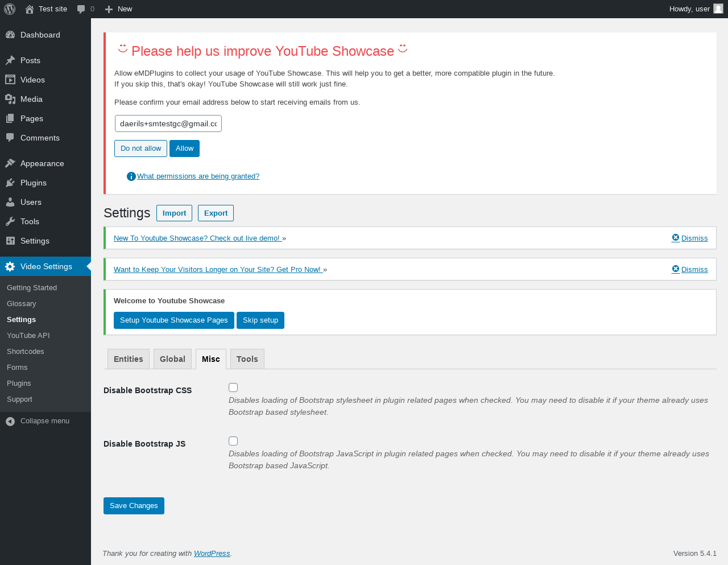Click the Comments speech bubble sidebar icon
The width and height of the screenshot is (728, 565).
[x=10, y=138]
